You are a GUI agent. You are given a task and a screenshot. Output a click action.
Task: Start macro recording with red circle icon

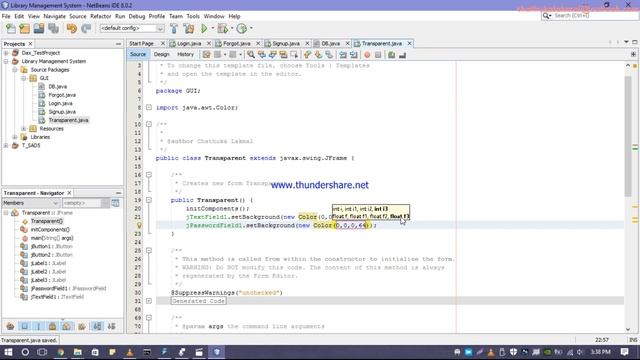[x=367, y=55]
